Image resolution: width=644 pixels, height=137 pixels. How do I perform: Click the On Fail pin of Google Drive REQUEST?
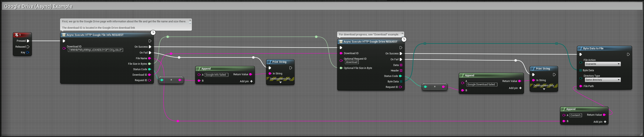[401, 59]
